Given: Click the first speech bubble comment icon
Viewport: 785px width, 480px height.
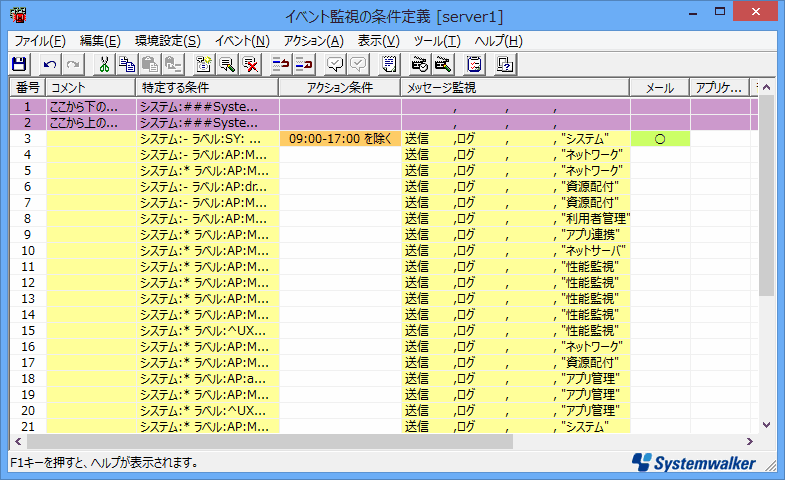Looking at the screenshot, I should point(334,64).
